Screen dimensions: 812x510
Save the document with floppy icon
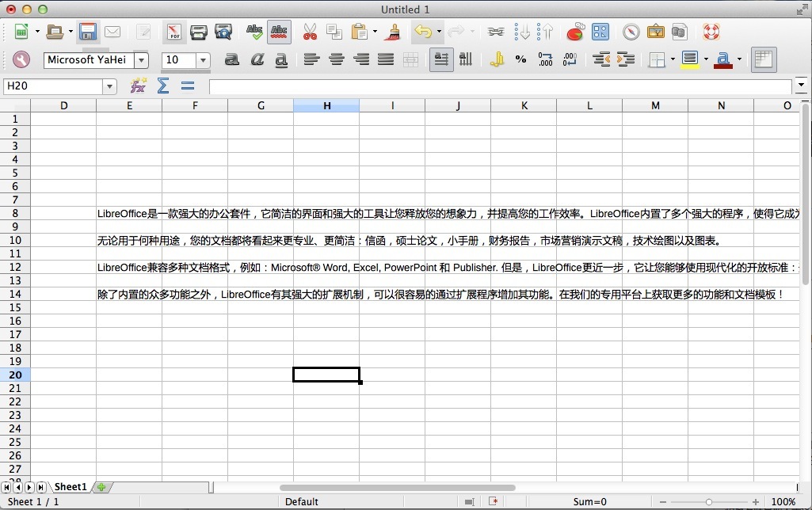click(87, 32)
